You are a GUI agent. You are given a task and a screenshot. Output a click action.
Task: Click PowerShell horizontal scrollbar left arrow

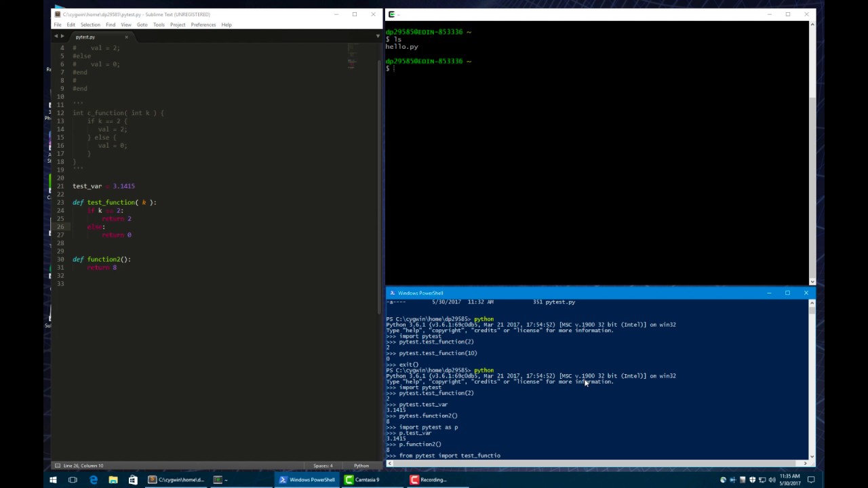(x=389, y=464)
